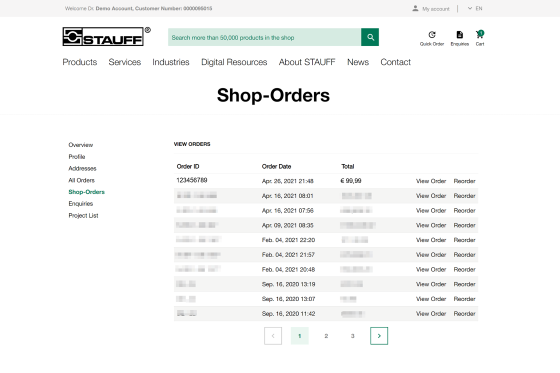
Task: Reorder the Sep. 16, 2020 11:42 order
Action: [x=464, y=314]
